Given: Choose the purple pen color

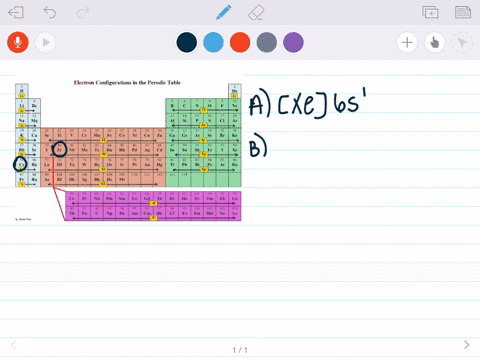Looking at the screenshot, I should click(293, 42).
